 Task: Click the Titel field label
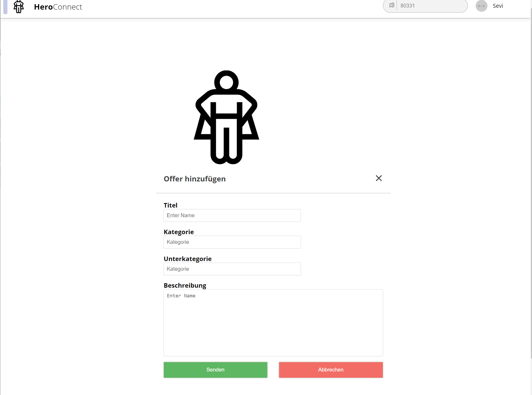click(x=170, y=205)
